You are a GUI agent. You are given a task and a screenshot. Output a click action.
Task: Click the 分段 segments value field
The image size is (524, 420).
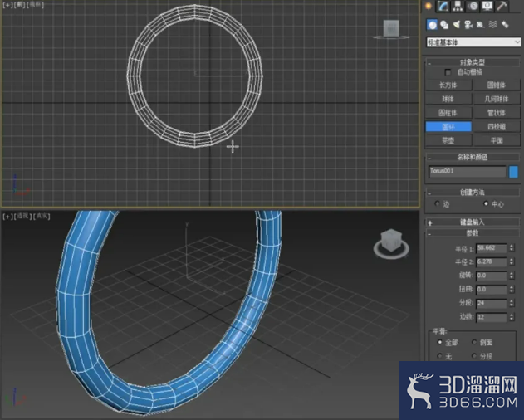(x=492, y=303)
